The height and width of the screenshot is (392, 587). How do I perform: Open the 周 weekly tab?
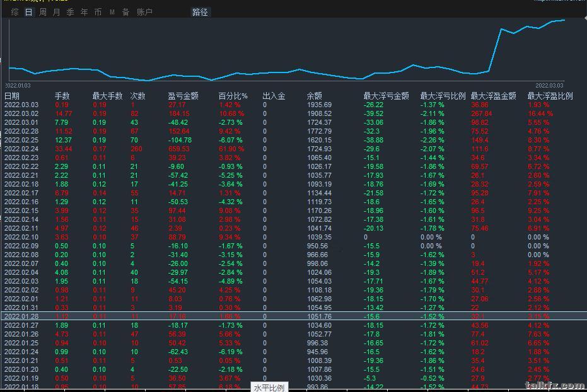tap(43, 12)
